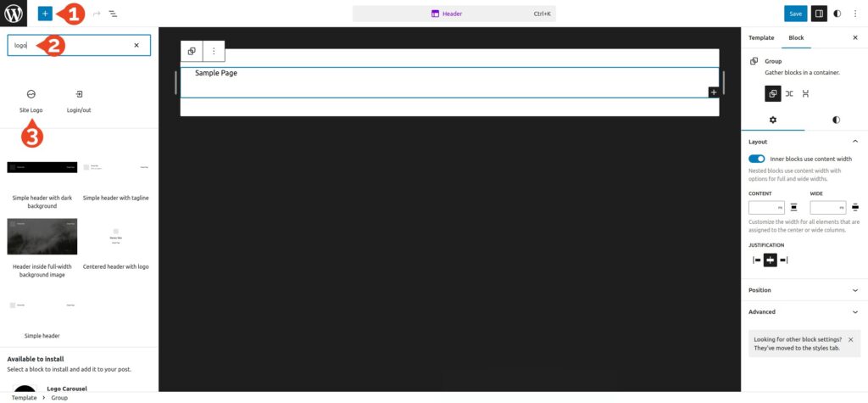Toggle the Settings sidebar panel button
Viewport: 868px width, 403px height.
pos(818,14)
